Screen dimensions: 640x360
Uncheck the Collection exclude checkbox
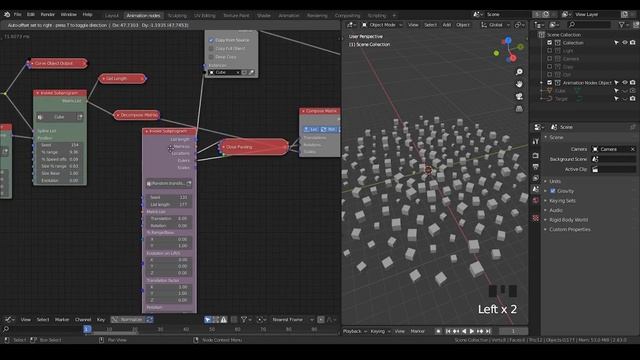point(549,43)
